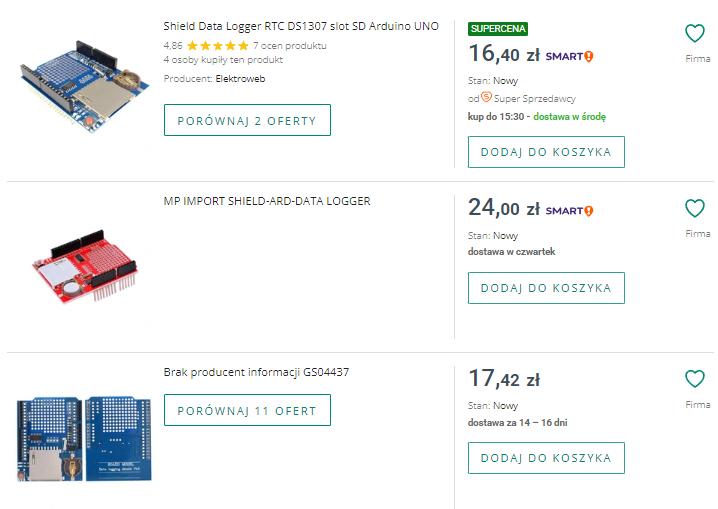
Task: Open Shield Data Logger RTC DS1307 title link
Action: pyautogui.click(x=300, y=26)
